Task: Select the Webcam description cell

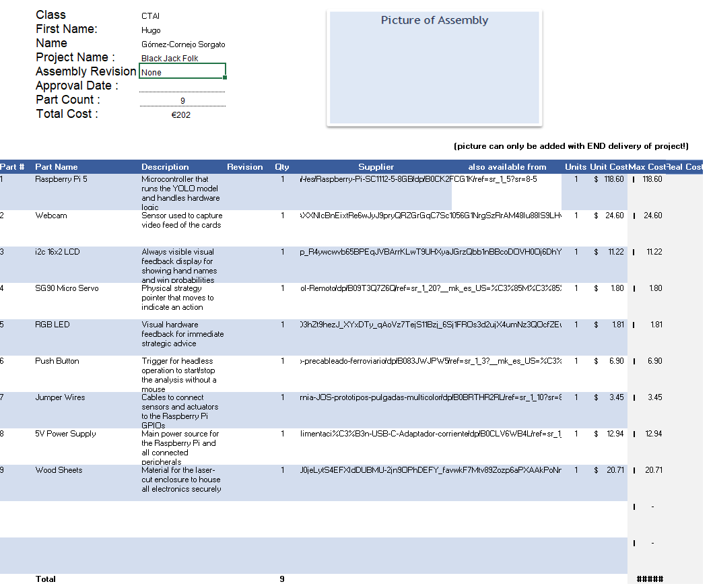Action: pyautogui.click(x=182, y=220)
